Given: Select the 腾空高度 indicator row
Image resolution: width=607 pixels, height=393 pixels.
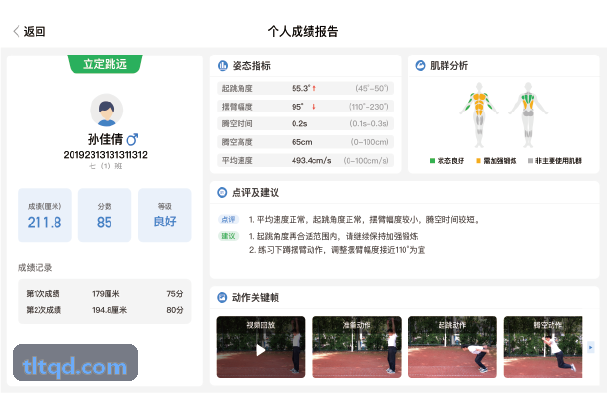Looking at the screenshot, I should [x=305, y=142].
